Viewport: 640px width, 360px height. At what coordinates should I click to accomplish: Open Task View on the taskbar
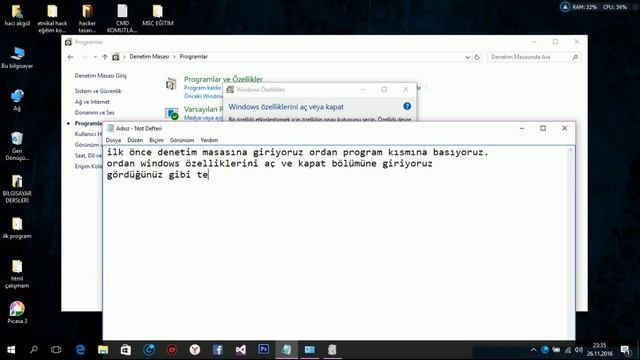56,350
